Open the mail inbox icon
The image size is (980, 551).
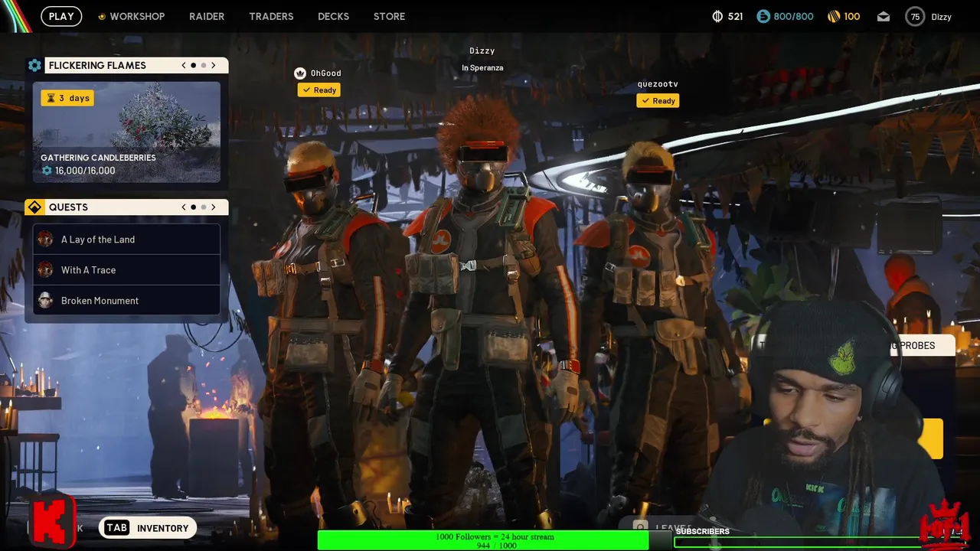pos(884,16)
